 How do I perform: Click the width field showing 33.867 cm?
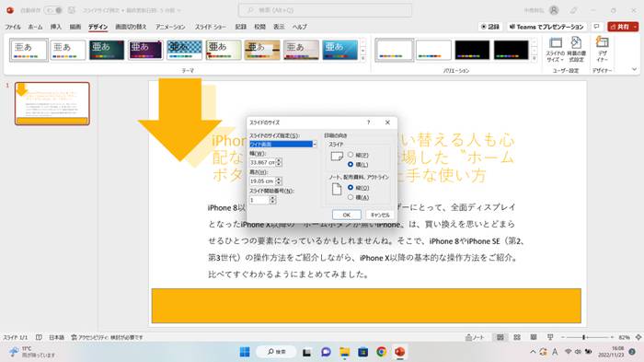pyautogui.click(x=263, y=162)
